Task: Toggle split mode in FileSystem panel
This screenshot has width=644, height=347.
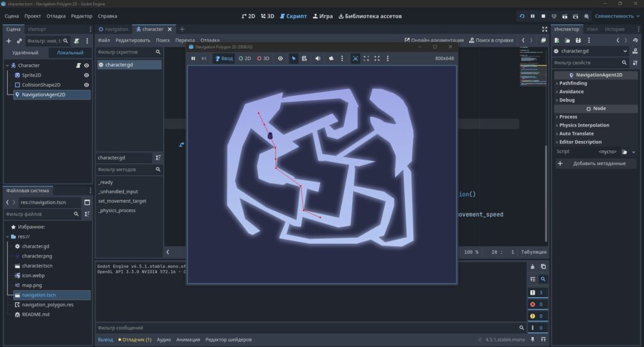Action: (87, 202)
